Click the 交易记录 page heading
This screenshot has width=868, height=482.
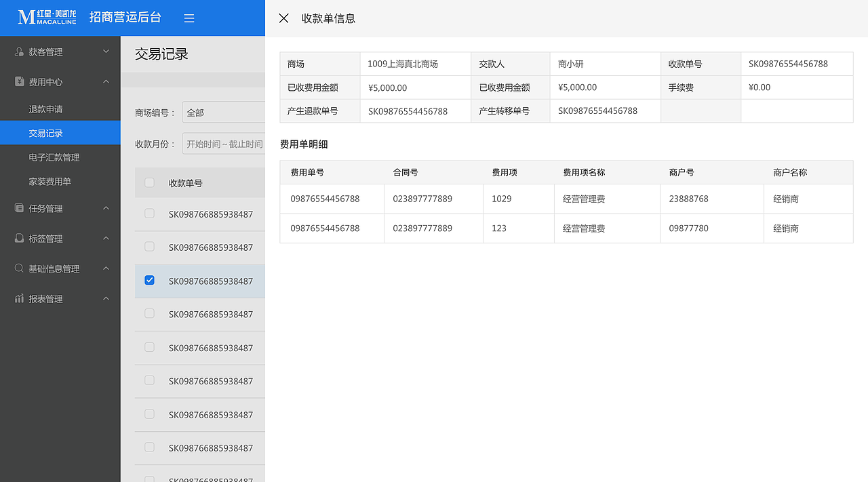pos(161,54)
